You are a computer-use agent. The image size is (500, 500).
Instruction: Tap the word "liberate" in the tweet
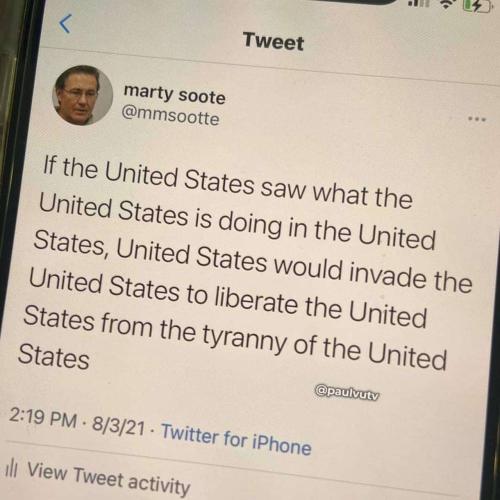click(256, 300)
